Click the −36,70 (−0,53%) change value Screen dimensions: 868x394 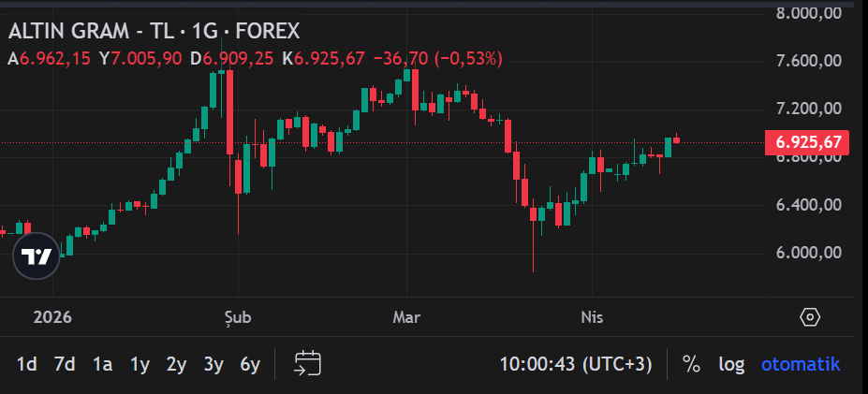coord(437,58)
